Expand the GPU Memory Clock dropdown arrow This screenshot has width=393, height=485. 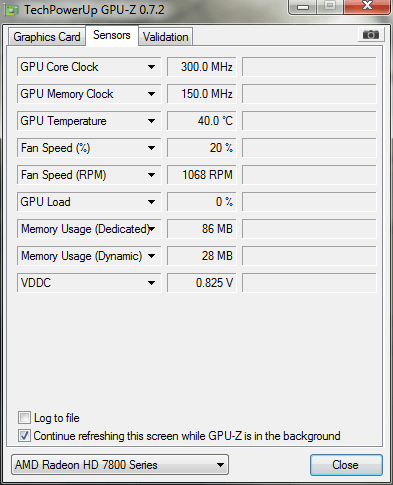(x=151, y=94)
